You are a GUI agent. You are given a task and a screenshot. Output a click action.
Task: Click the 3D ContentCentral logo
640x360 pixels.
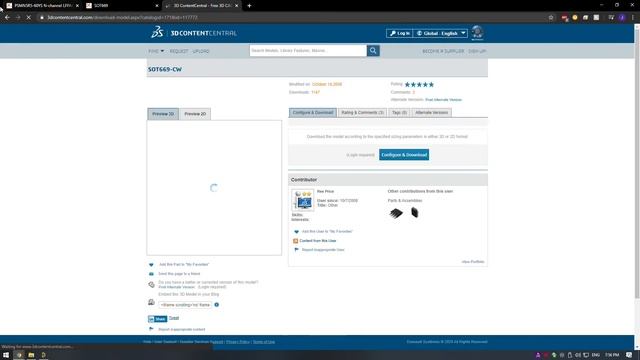point(194,32)
